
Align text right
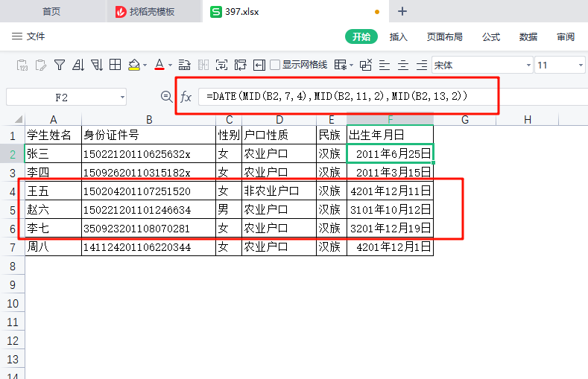coord(422,66)
